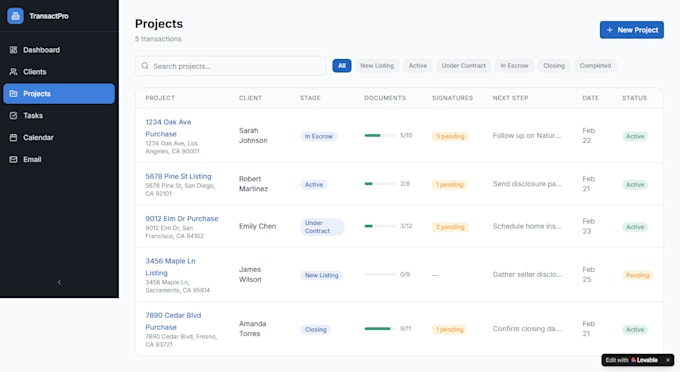This screenshot has height=372, width=680.
Task: Close the Edit with Lovable badge
Action: pos(668,360)
